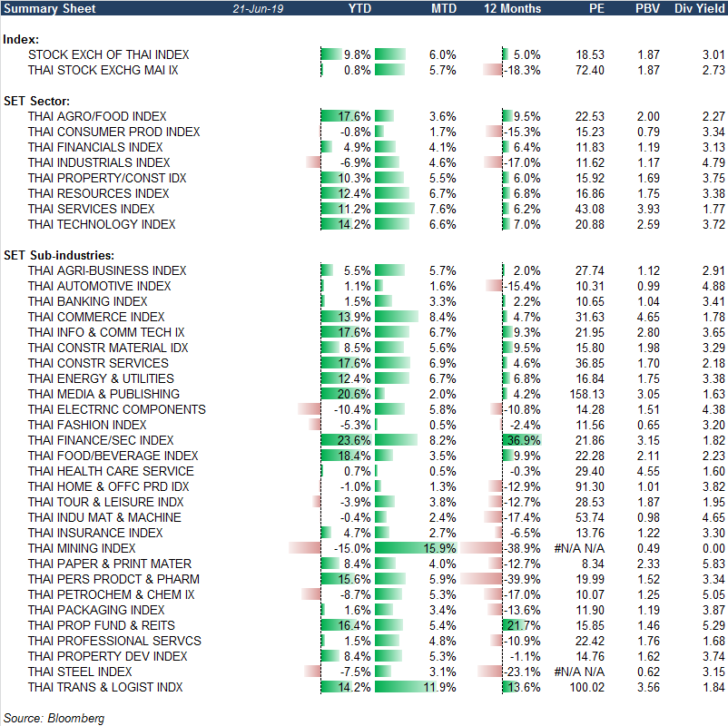Select THAI BANKING INDEX label
The width and height of the screenshot is (728, 726).
(x=87, y=301)
